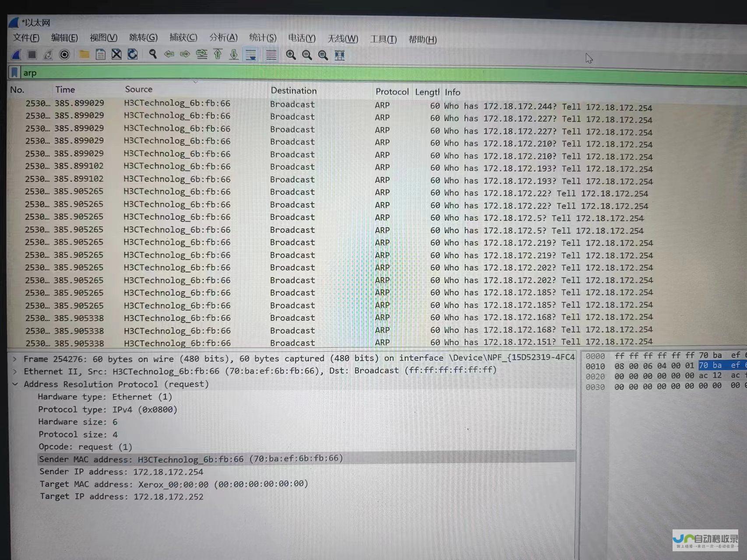Image resolution: width=747 pixels, height=560 pixels.
Task: Sort by the Protocol column header
Action: click(392, 92)
